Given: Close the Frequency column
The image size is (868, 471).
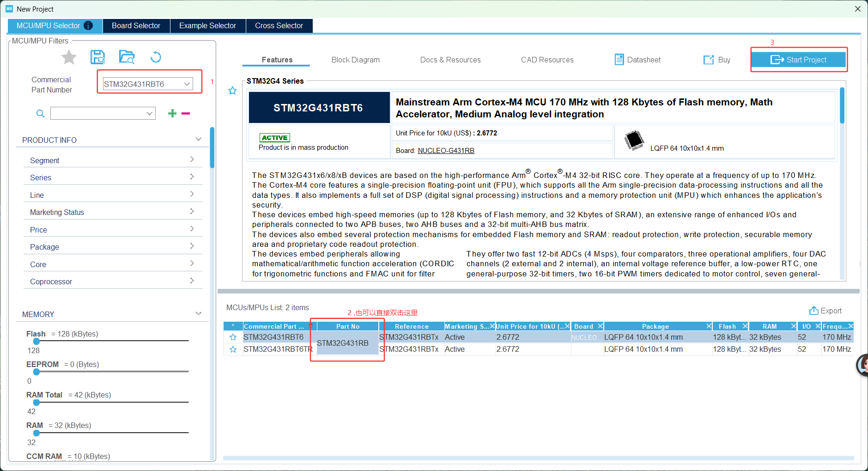Looking at the screenshot, I should (850, 326).
